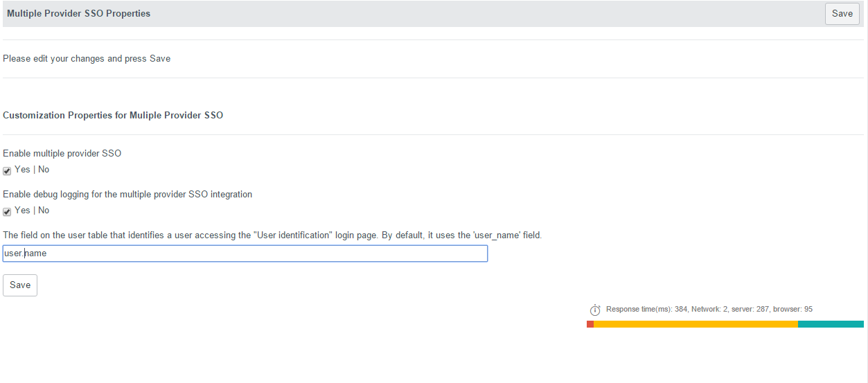Click the response time stopwatch icon
This screenshot has width=868, height=383.
click(x=594, y=310)
